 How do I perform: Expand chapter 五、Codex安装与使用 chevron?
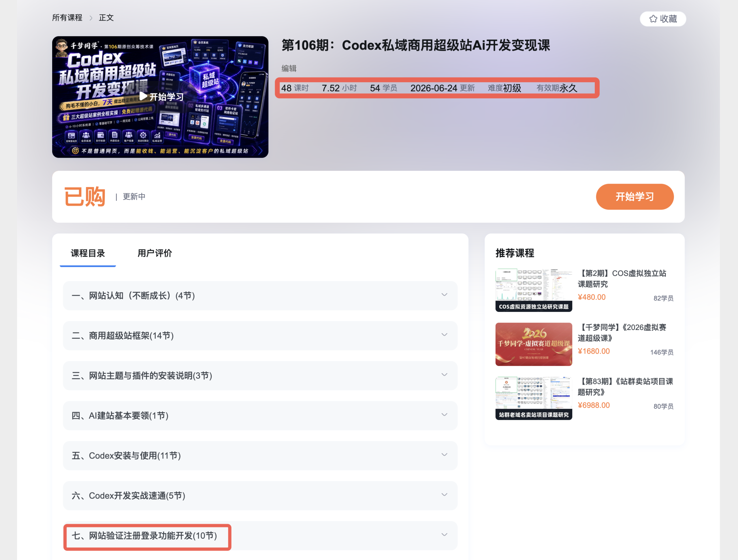coord(444,455)
